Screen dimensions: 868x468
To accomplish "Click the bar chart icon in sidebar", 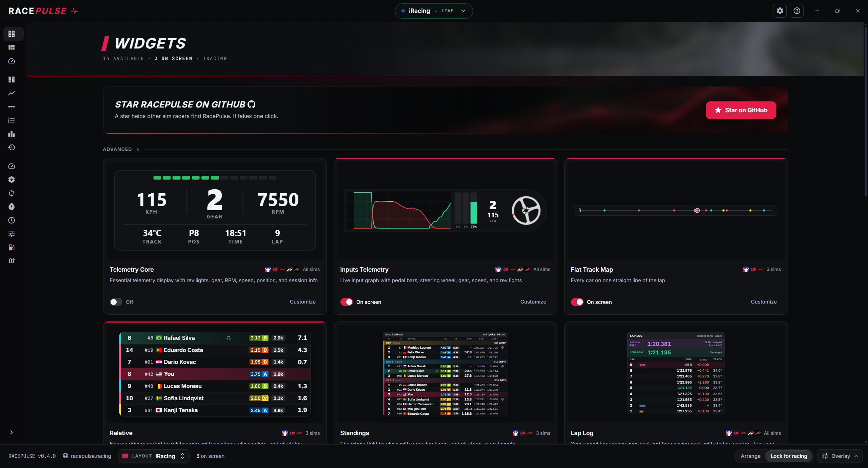I will pos(12,134).
